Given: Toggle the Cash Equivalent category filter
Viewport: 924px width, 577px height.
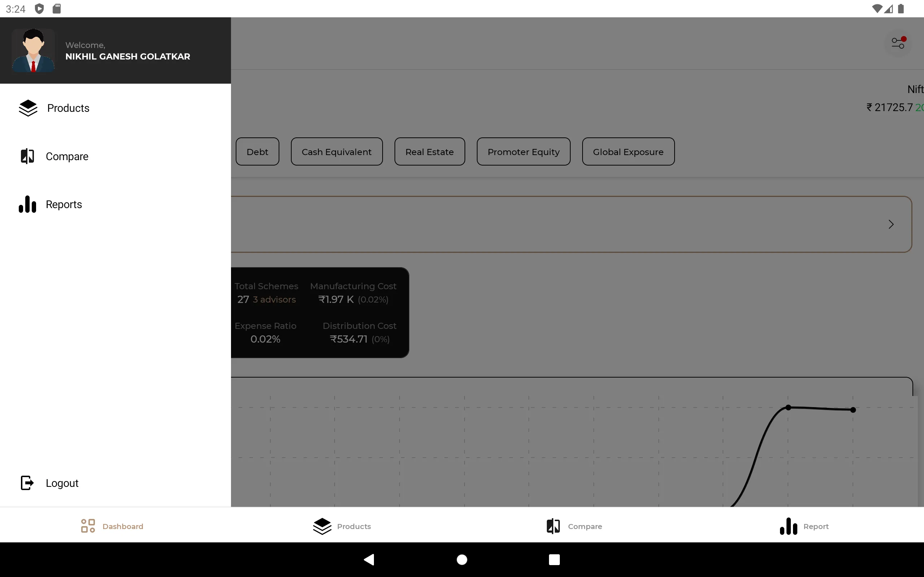Looking at the screenshot, I should click(x=337, y=151).
